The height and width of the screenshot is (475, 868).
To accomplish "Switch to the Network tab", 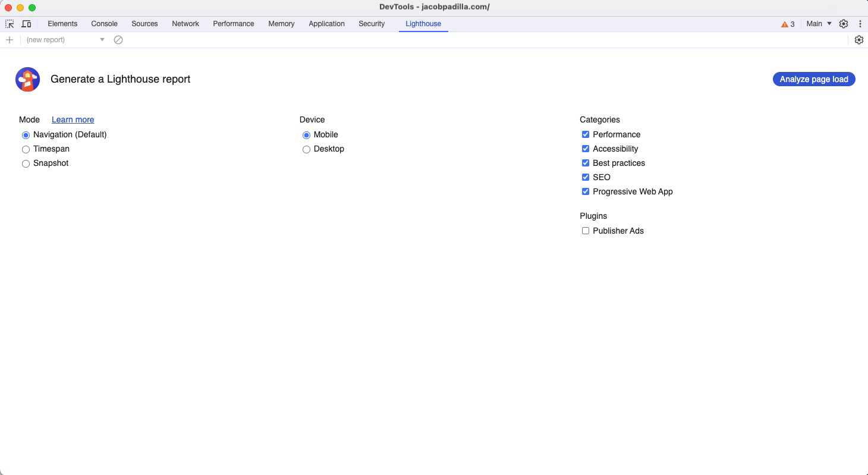I will click(x=185, y=24).
